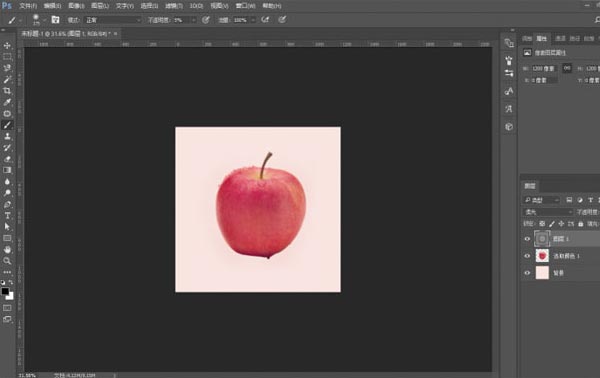600x378 pixels.
Task: Select the Eyedropper tool
Action: [x=7, y=102]
